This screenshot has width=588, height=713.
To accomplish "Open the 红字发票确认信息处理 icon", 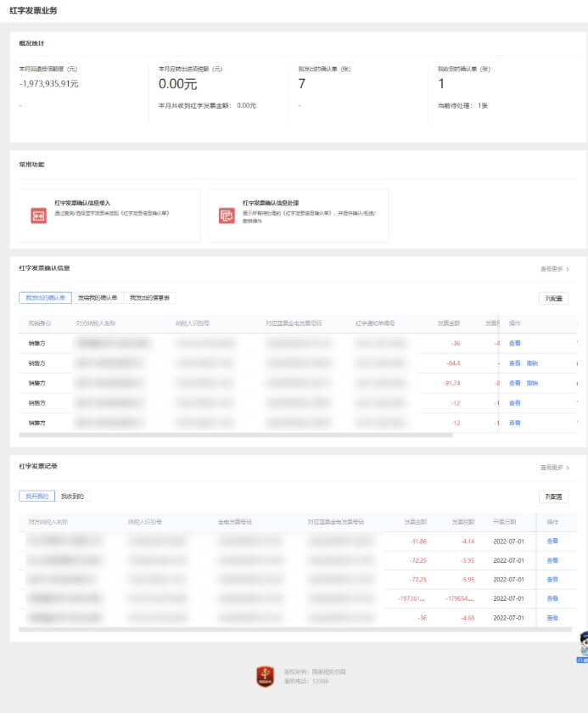I will tap(226, 216).
